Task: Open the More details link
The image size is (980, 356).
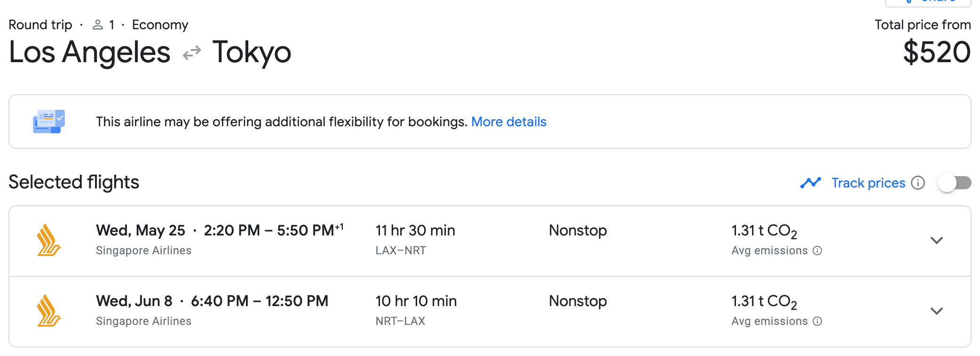Action: (x=508, y=122)
